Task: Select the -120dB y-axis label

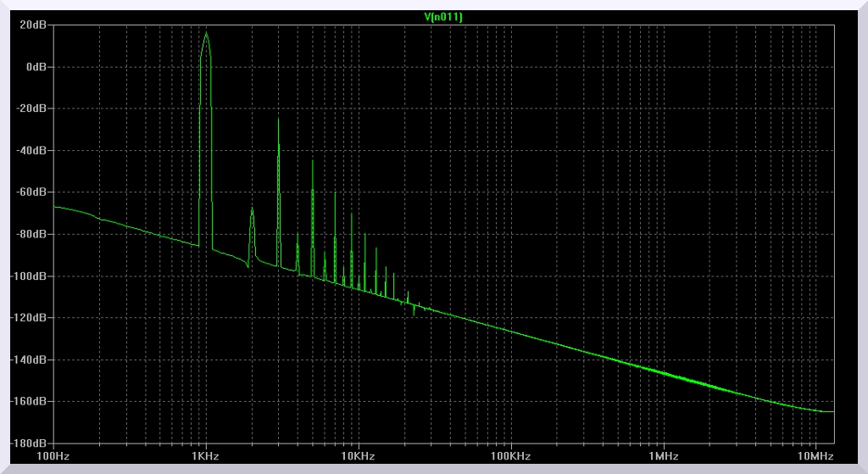Action: pos(29,318)
